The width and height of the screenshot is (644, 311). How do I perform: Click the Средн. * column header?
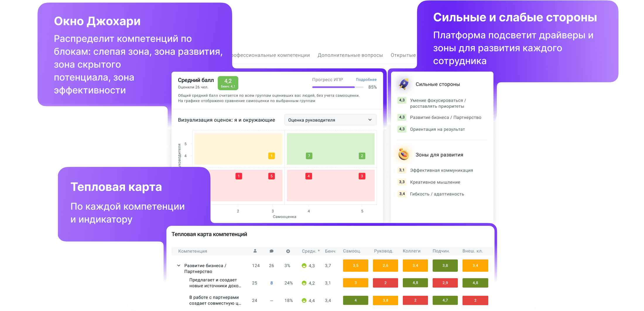[311, 251]
